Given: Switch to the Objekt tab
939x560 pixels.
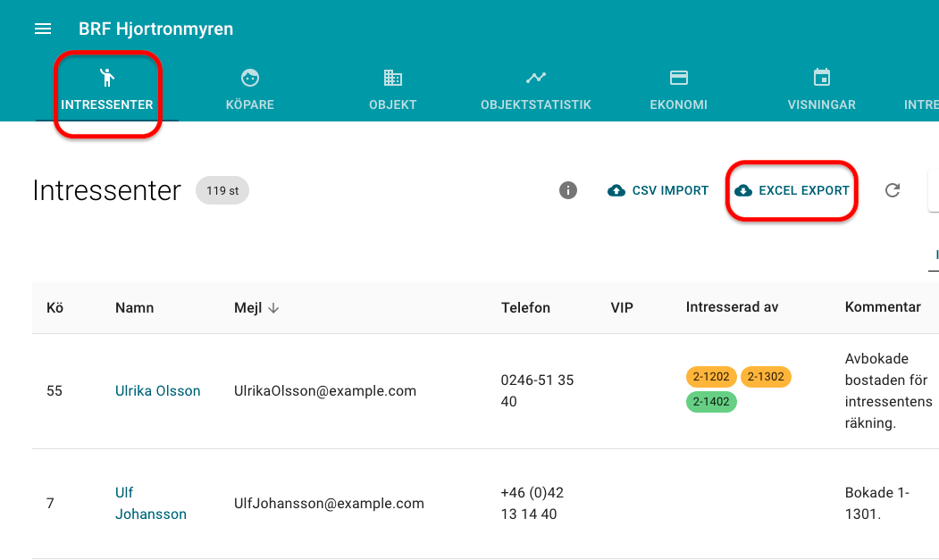Looking at the screenshot, I should (393, 90).
